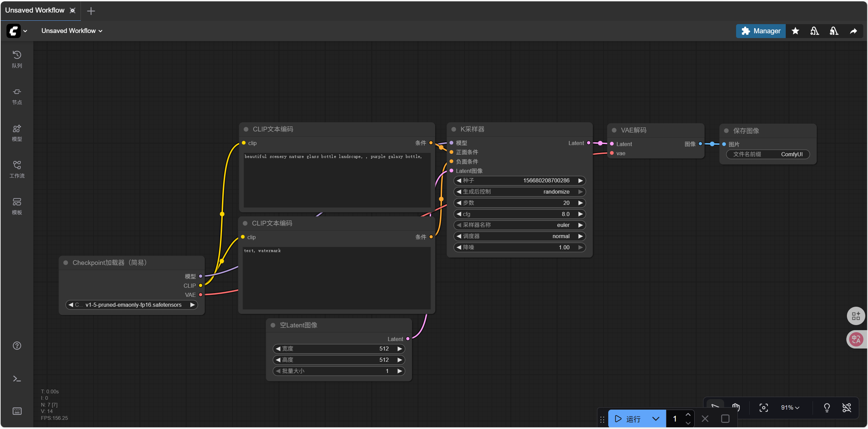The height and width of the screenshot is (429, 868).
Task: Toggle the bottom console panel icon
Action: tap(17, 379)
